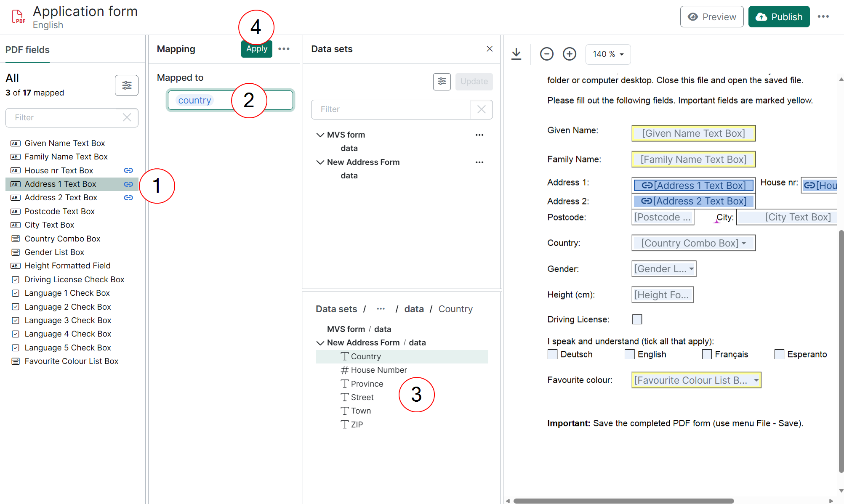The width and height of the screenshot is (844, 504).
Task: Zoom out with the minus icon
Action: tap(546, 54)
